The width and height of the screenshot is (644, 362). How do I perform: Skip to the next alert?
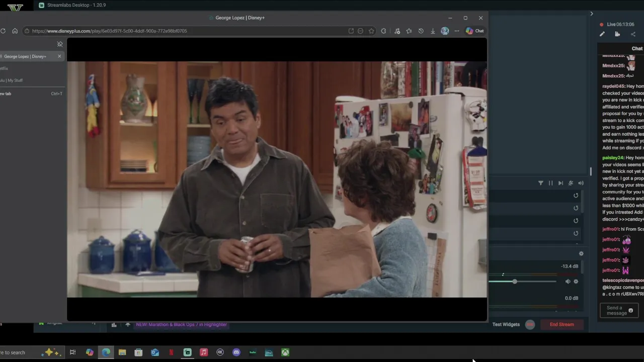tap(560, 183)
